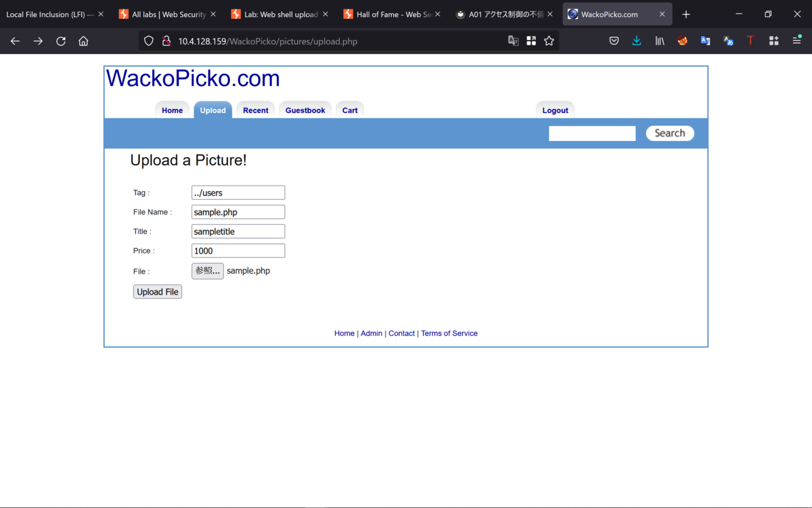Close the Web shell upload lab tab
Viewport: 812px width, 508px height.
(x=325, y=14)
